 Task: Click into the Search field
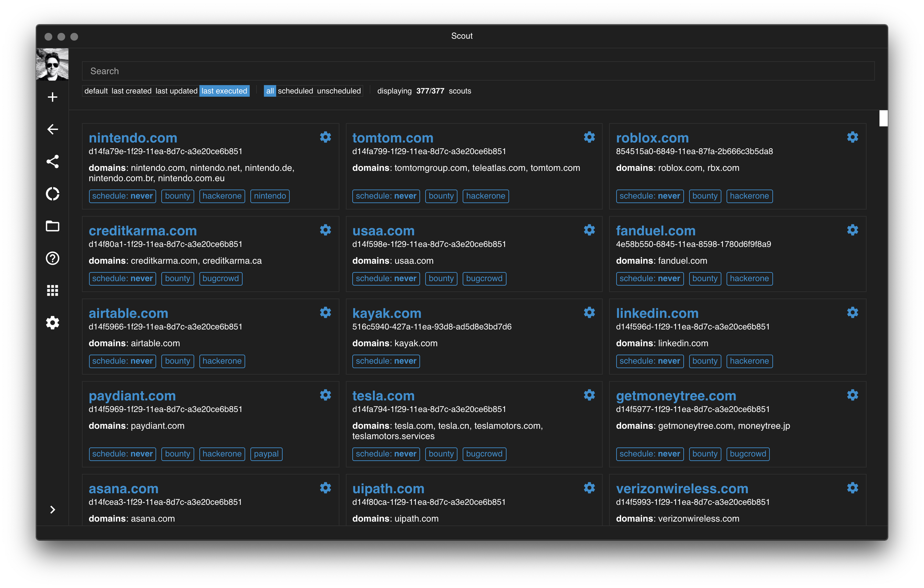pyautogui.click(x=478, y=71)
